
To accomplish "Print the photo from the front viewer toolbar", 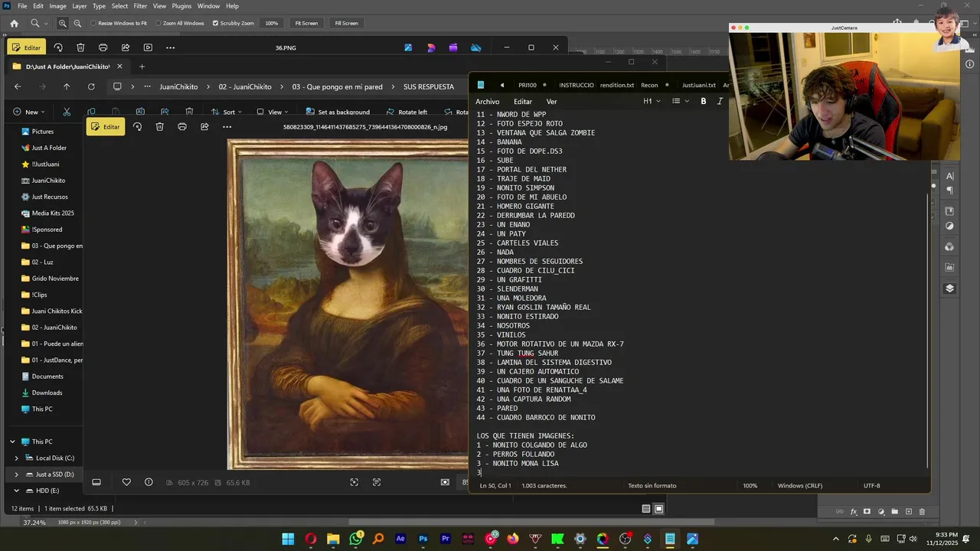I will coord(181,126).
